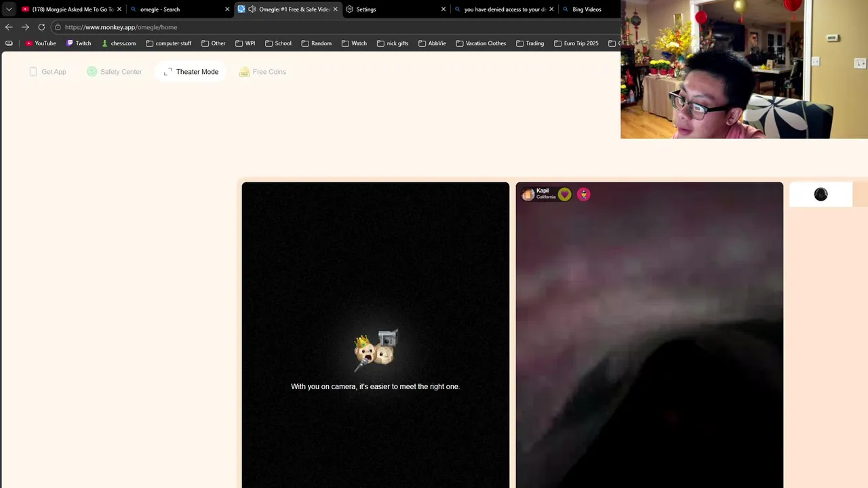Image resolution: width=868 pixels, height=488 pixels.
Task: Close the Morgpie YouTube tab
Action: (119, 9)
